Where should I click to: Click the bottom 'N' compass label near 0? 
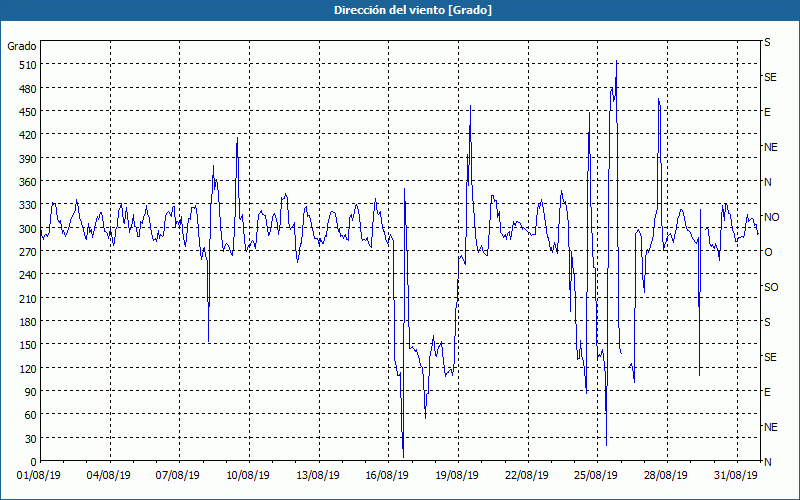pyautogui.click(x=768, y=462)
